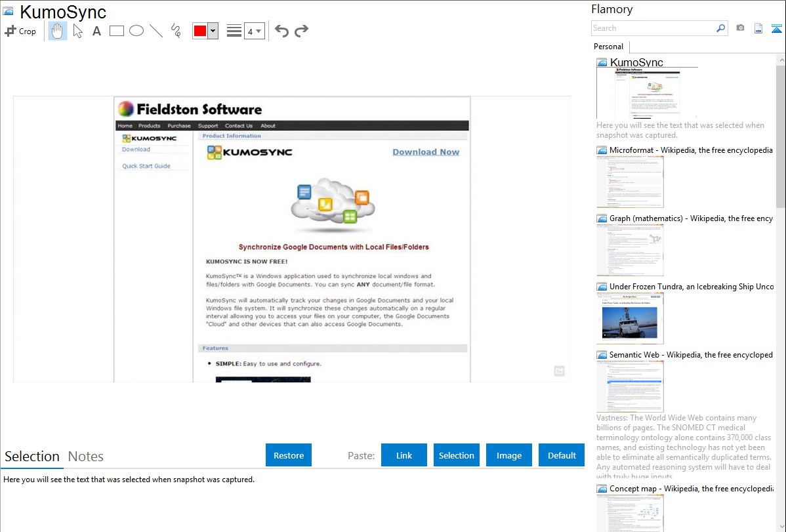Pick the ellipse shape tool
Screen dimensions: 786x532
(136, 31)
